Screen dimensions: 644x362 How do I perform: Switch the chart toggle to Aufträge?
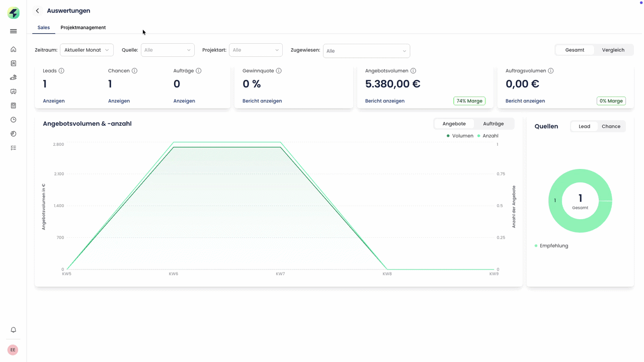click(x=493, y=124)
